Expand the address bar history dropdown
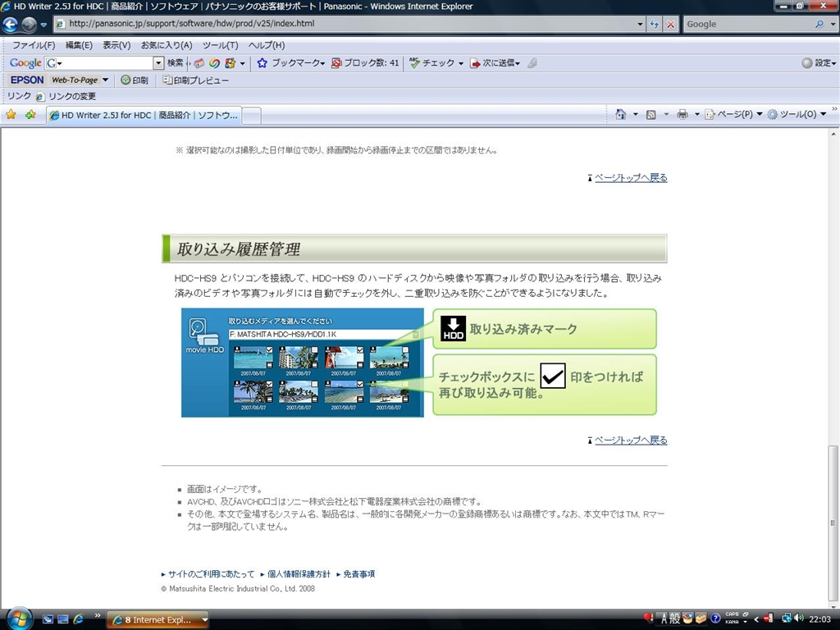The width and height of the screenshot is (840, 630). pyautogui.click(x=640, y=24)
